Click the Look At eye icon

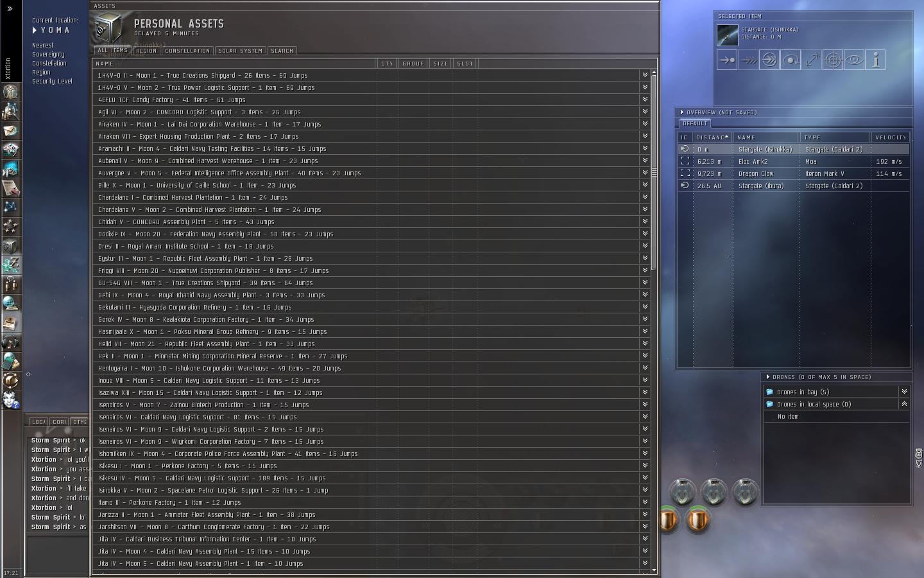pyautogui.click(x=854, y=60)
